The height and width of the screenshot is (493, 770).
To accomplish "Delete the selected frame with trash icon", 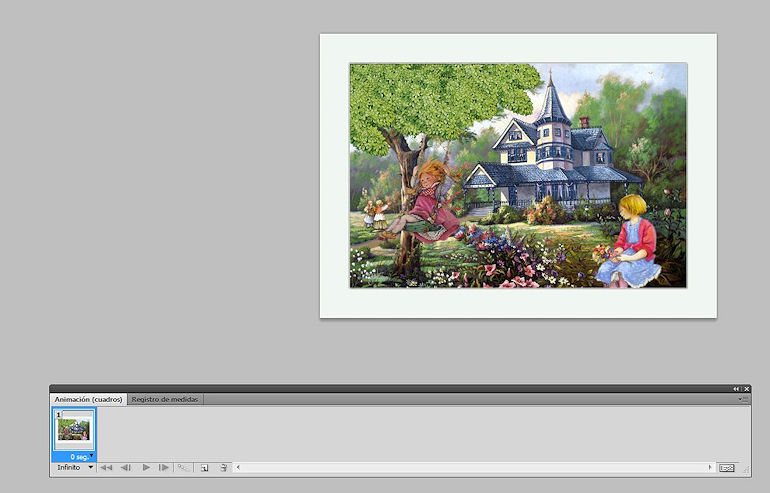I will pyautogui.click(x=224, y=467).
